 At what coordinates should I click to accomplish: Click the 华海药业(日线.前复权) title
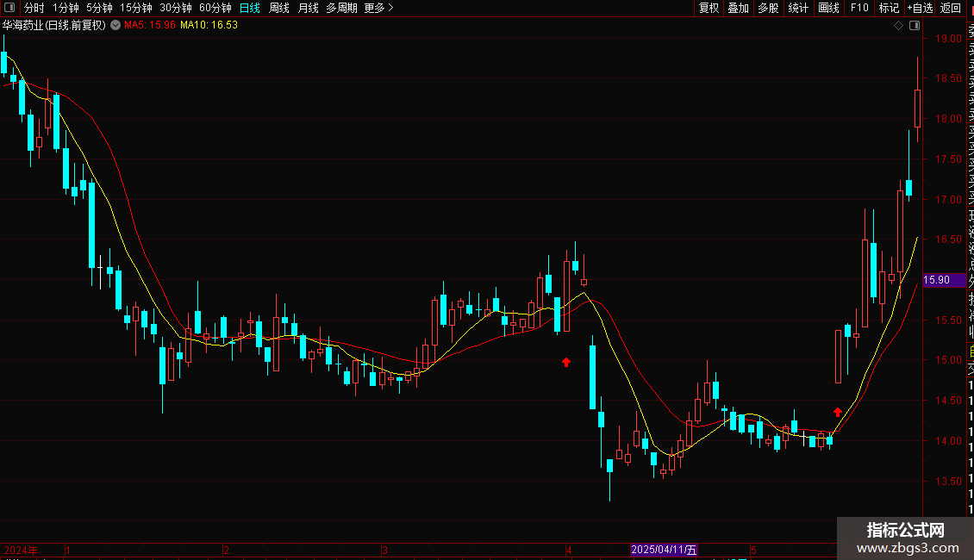(x=54, y=25)
